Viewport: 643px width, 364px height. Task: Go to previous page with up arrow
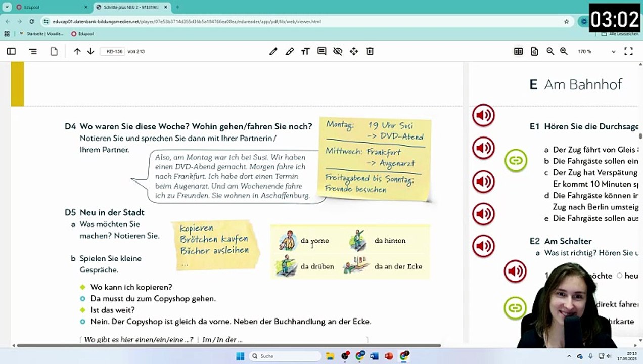(77, 51)
